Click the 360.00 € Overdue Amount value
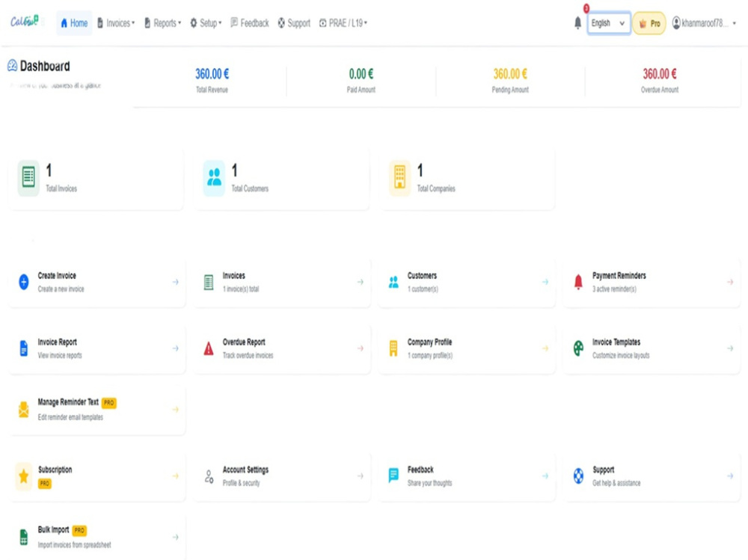This screenshot has height=560, width=748. pyautogui.click(x=659, y=74)
